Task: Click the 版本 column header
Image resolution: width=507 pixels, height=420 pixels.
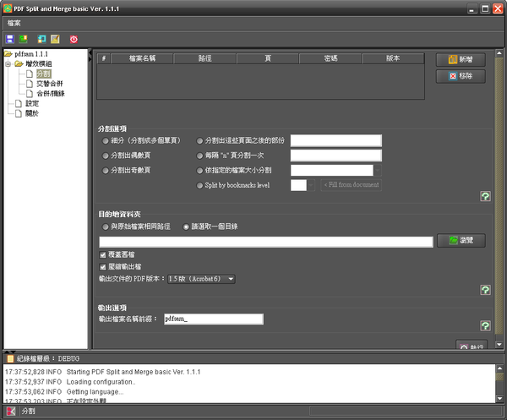Action: click(x=393, y=58)
